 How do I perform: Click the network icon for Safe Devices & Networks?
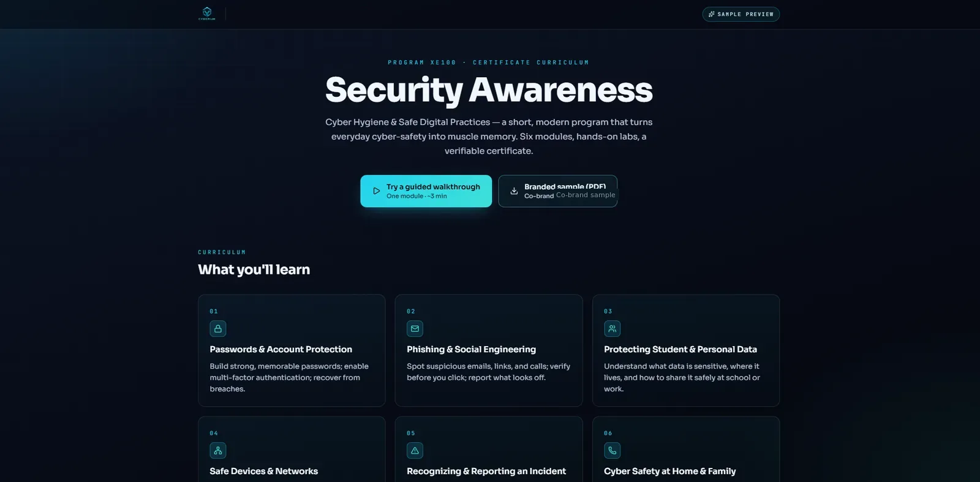tap(218, 451)
